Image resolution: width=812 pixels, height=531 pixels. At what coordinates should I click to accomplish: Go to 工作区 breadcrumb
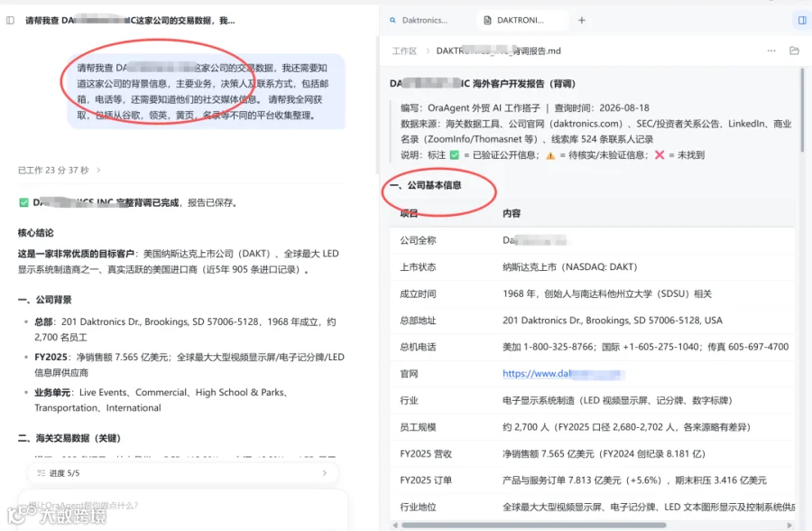404,51
